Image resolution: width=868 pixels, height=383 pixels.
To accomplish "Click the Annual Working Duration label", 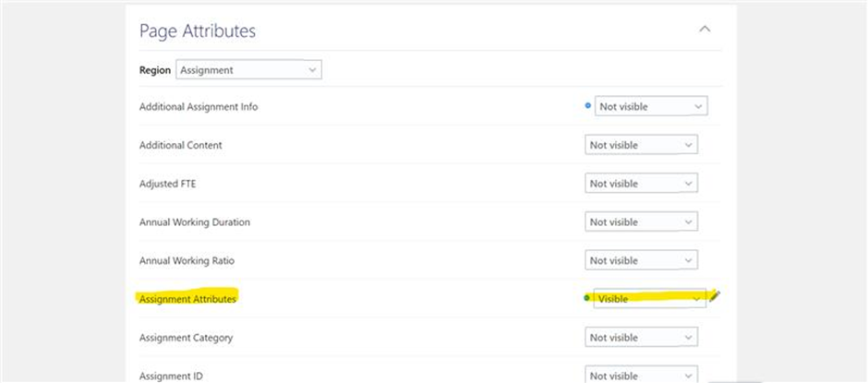I will pos(194,221).
